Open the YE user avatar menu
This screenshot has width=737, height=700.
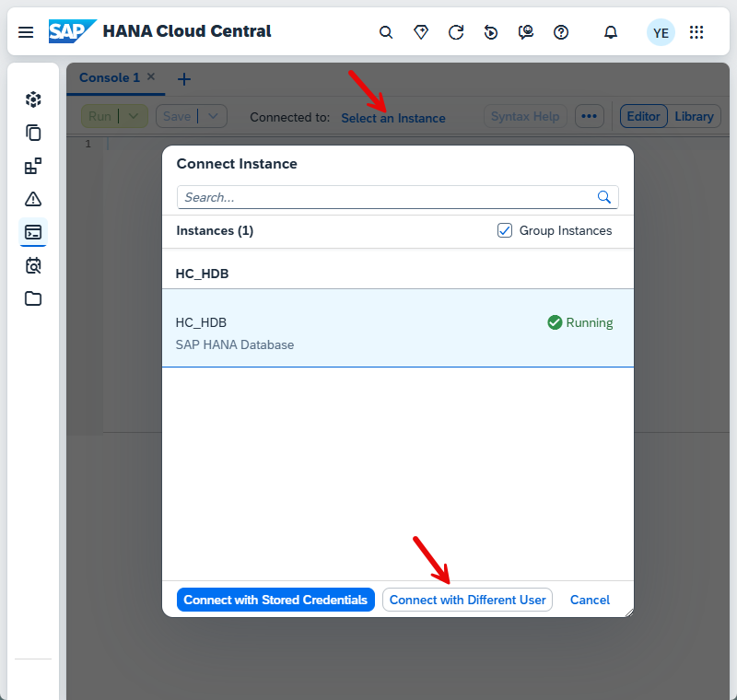coord(661,32)
